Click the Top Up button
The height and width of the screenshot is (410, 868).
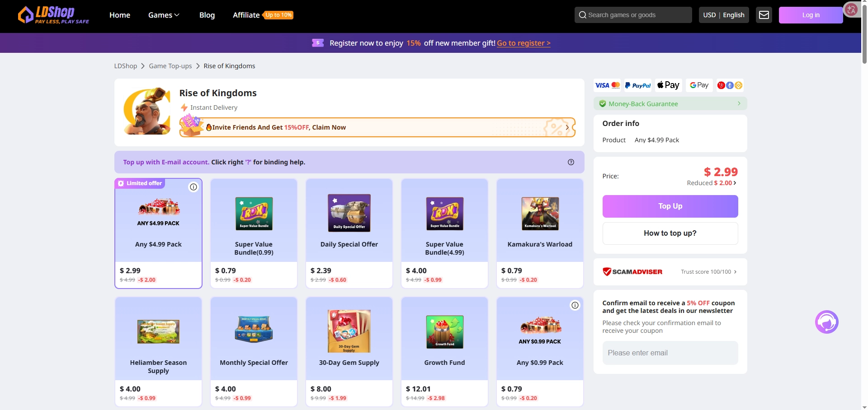pyautogui.click(x=670, y=206)
